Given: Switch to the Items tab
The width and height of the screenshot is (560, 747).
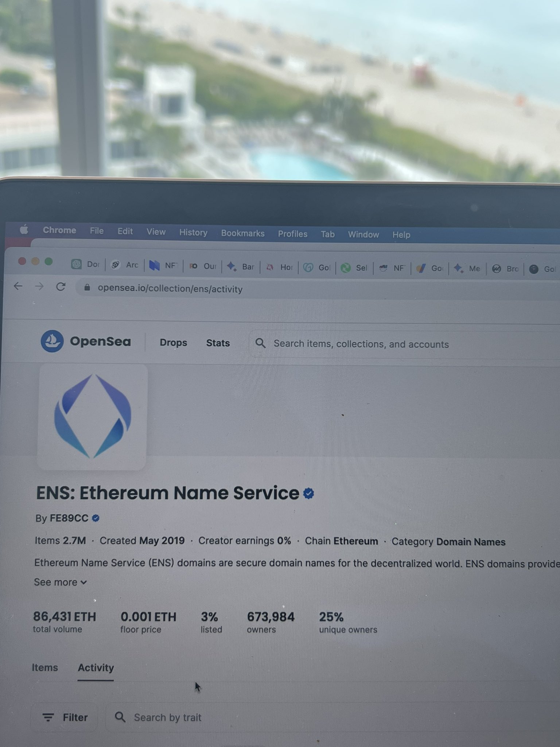Looking at the screenshot, I should click(x=45, y=667).
